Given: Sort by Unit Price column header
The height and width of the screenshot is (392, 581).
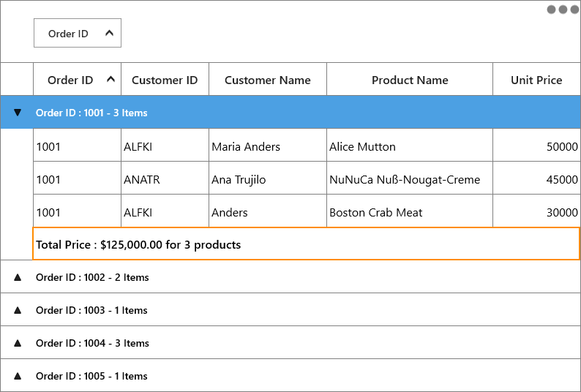Looking at the screenshot, I should tap(536, 79).
